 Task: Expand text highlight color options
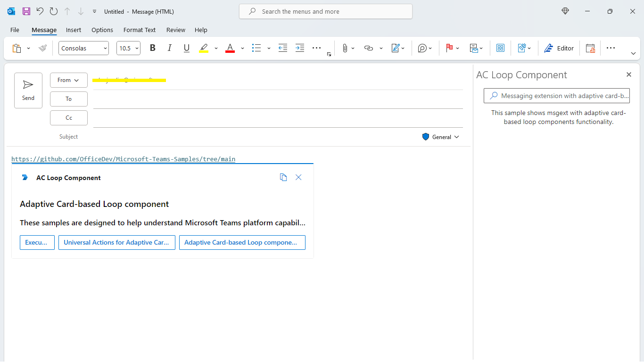[x=216, y=48]
